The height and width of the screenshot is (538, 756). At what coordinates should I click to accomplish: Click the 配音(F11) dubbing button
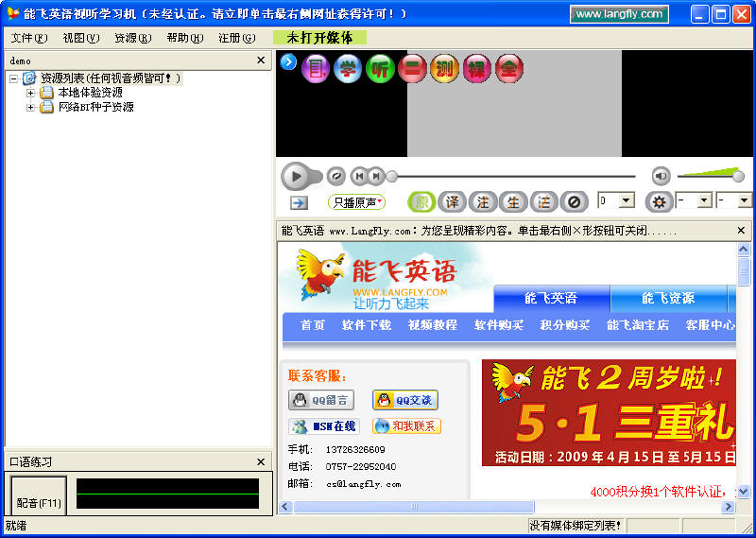point(39,495)
